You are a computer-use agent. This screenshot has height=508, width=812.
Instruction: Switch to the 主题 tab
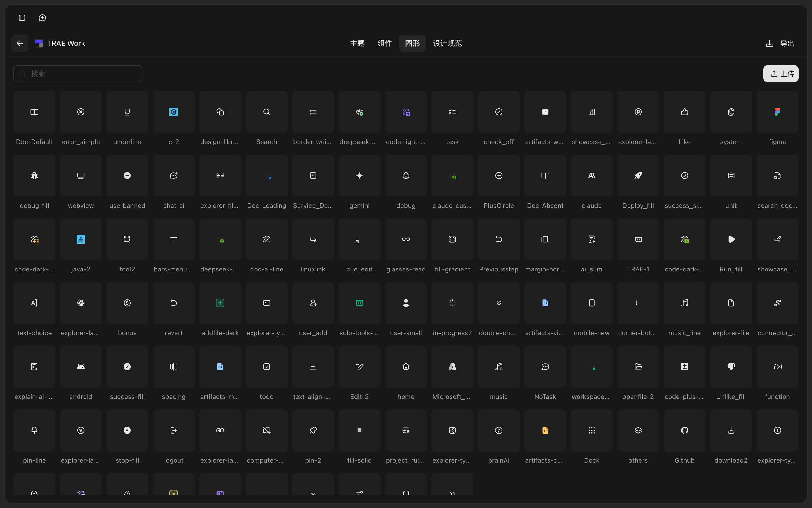(357, 43)
